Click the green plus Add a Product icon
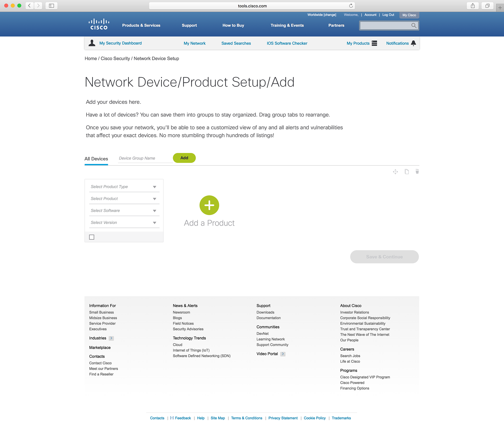Viewport: 504px width, 426px height. (209, 205)
